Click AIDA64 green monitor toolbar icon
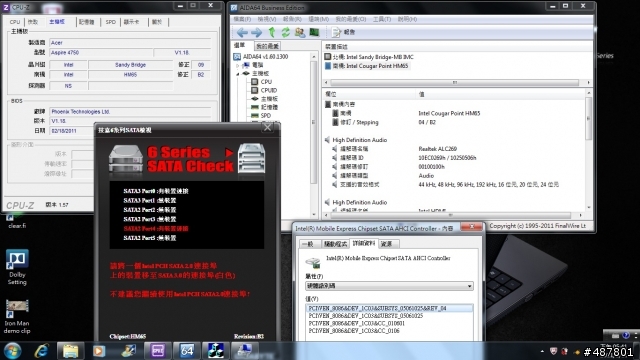This screenshot has width=640, height=360. [x=314, y=32]
